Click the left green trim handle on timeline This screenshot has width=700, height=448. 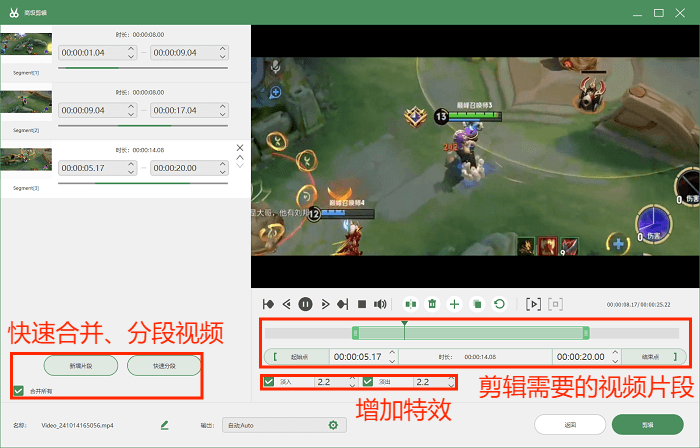click(x=355, y=333)
